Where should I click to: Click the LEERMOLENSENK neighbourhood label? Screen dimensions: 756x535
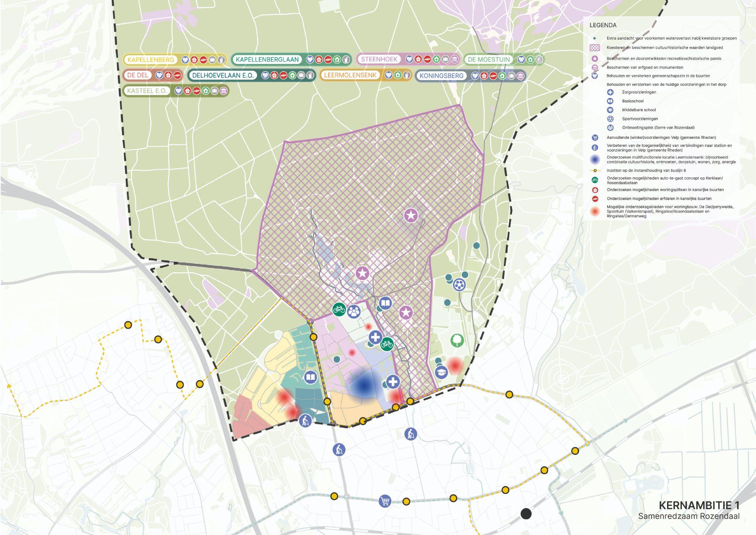click(350, 75)
